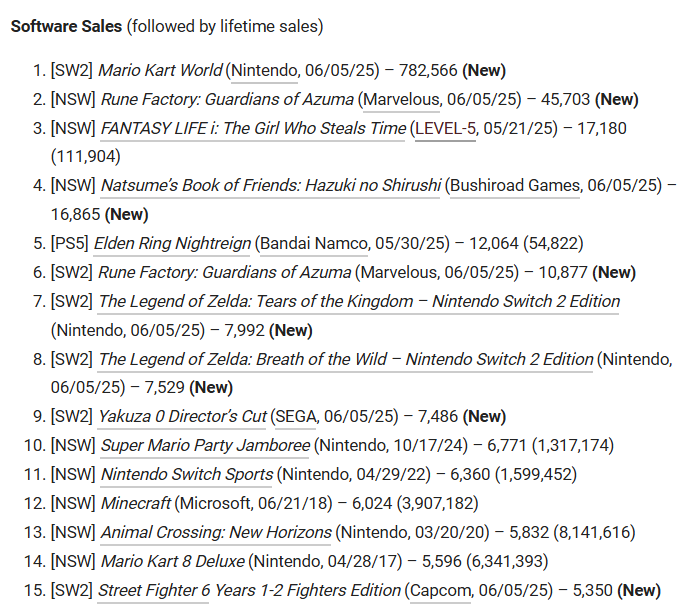Open the Minecraft link
This screenshot has width=692, height=605.
135,503
